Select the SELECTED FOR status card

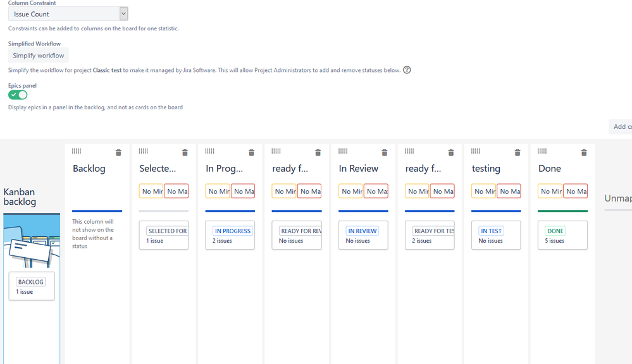click(164, 235)
